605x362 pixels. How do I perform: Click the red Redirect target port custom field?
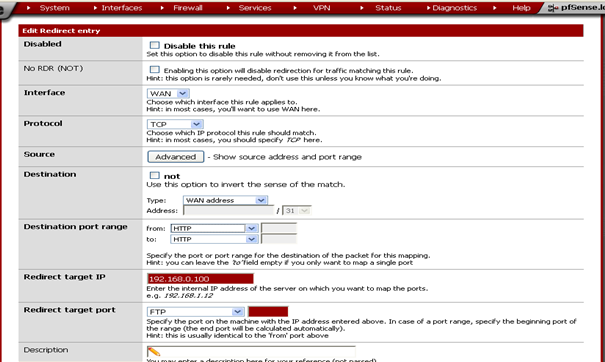(268, 311)
